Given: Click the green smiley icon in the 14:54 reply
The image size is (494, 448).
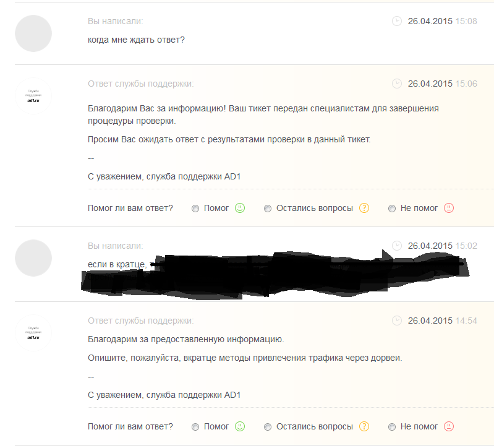Looking at the screenshot, I should 240,426.
